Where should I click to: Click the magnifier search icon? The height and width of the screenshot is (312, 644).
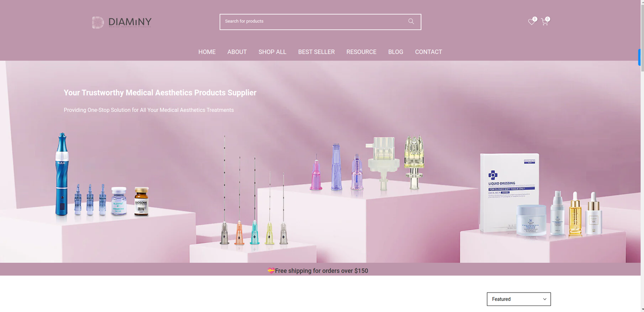[411, 21]
